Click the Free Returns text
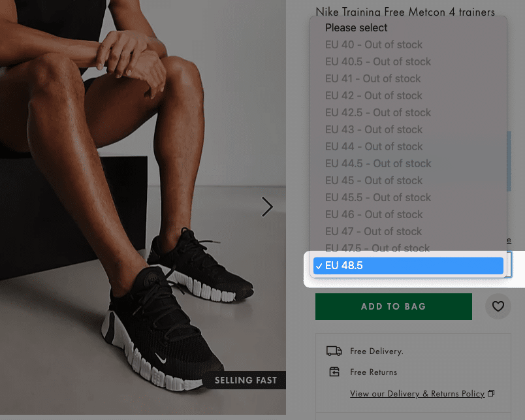This screenshot has height=420, width=525. click(x=374, y=372)
